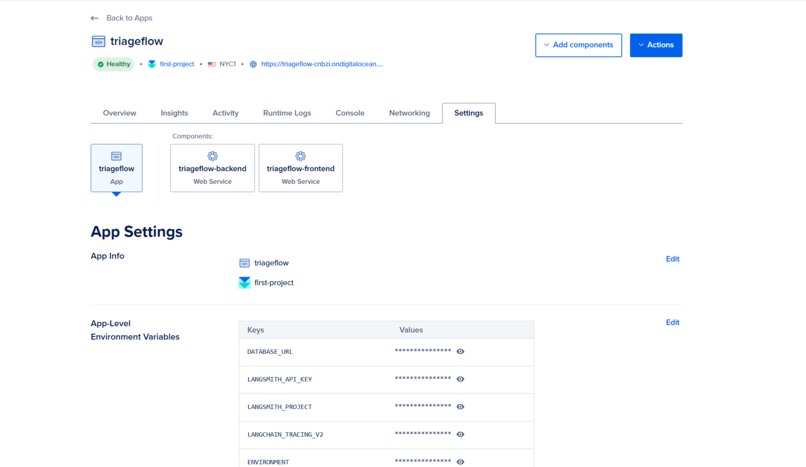Open the triageflow ondigitalocean URL link
The height and width of the screenshot is (467, 806).
(x=322, y=64)
